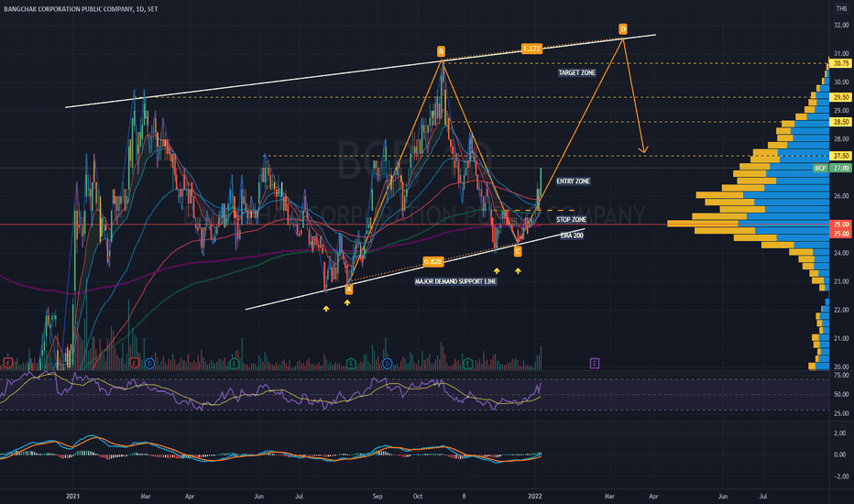This screenshot has width=854, height=504.
Task: Select the 29.50 yellow price level label
Action: (841, 97)
